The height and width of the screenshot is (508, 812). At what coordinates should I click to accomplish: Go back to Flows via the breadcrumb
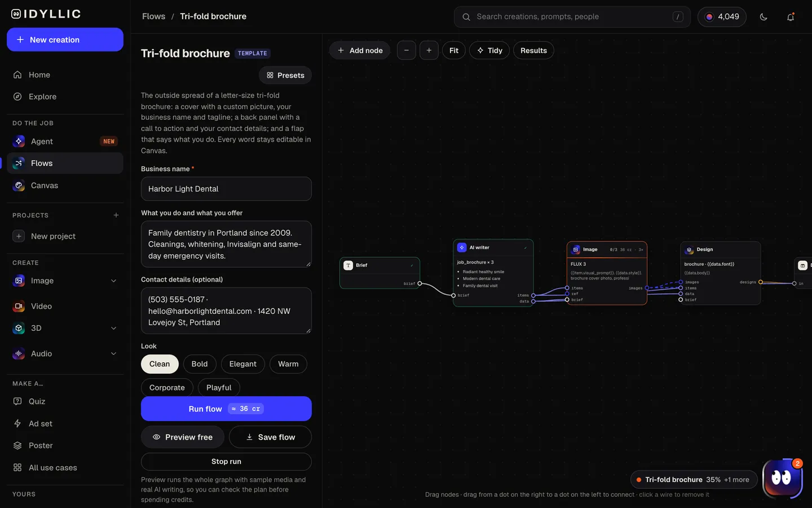pyautogui.click(x=153, y=16)
